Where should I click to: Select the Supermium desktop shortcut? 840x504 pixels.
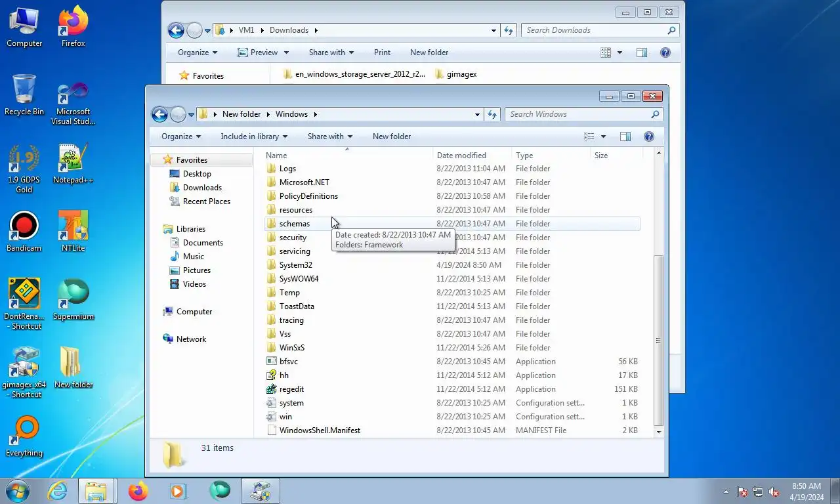coord(73,300)
